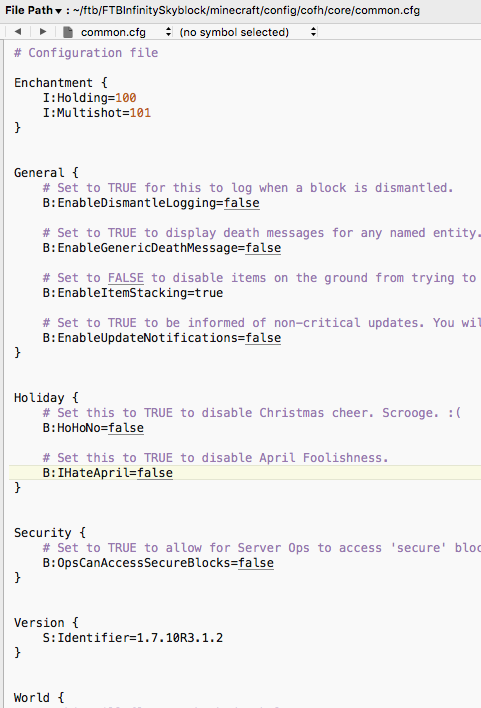Go forward with the right arrow
This screenshot has width=481, height=708.
[x=43, y=32]
